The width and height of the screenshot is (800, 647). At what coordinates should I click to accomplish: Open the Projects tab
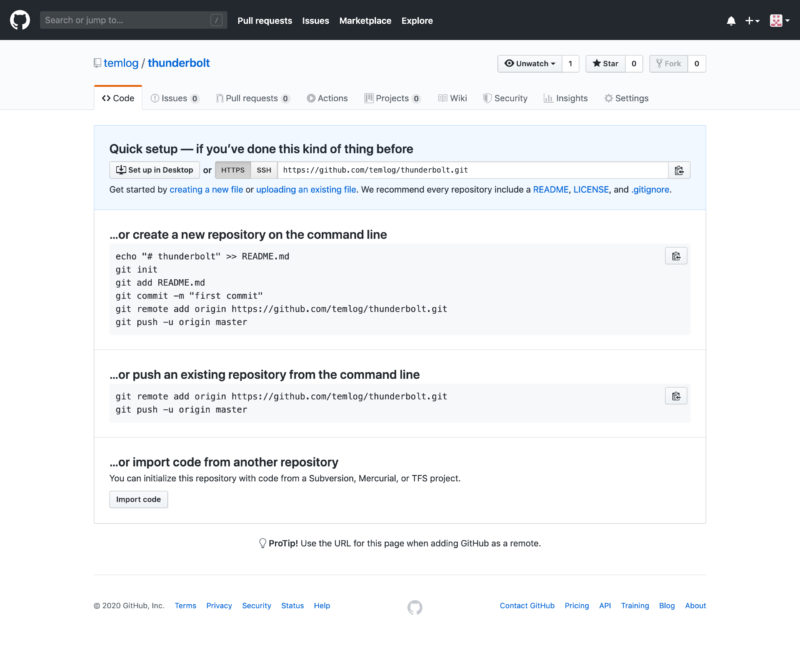pyautogui.click(x=392, y=98)
